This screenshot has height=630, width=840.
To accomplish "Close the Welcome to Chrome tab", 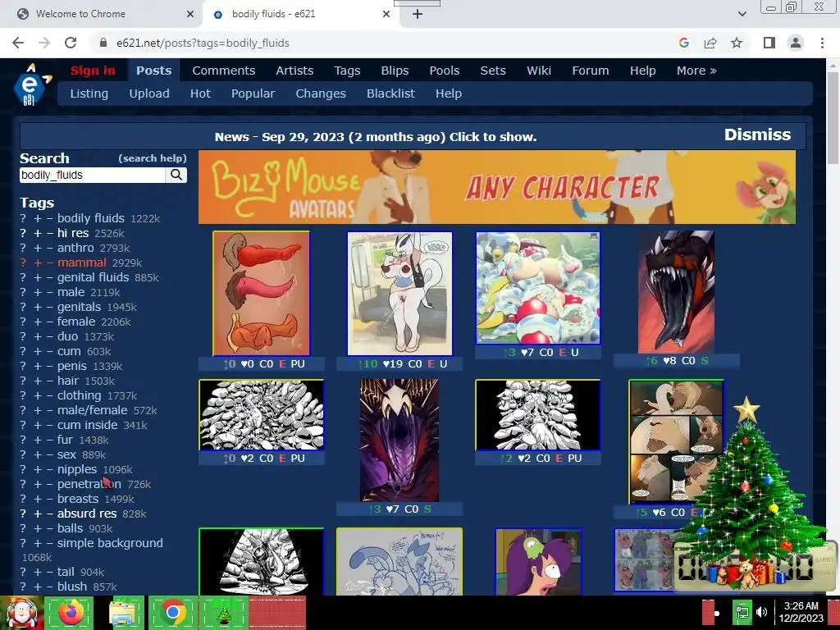I will tap(190, 14).
